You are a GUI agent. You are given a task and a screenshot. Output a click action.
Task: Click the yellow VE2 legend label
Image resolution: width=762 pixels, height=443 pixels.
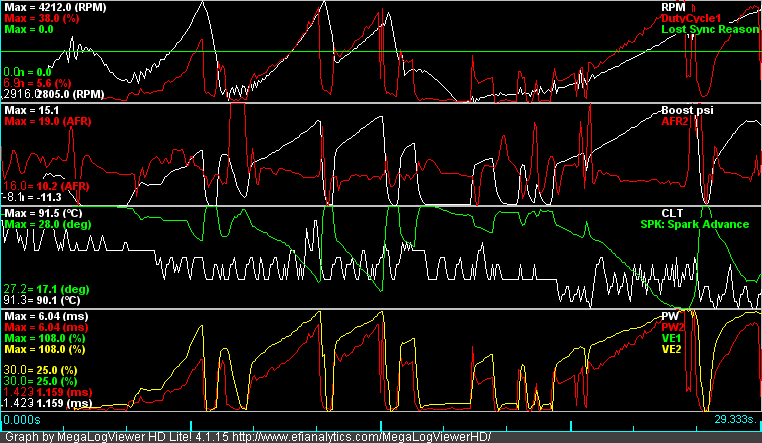point(672,349)
